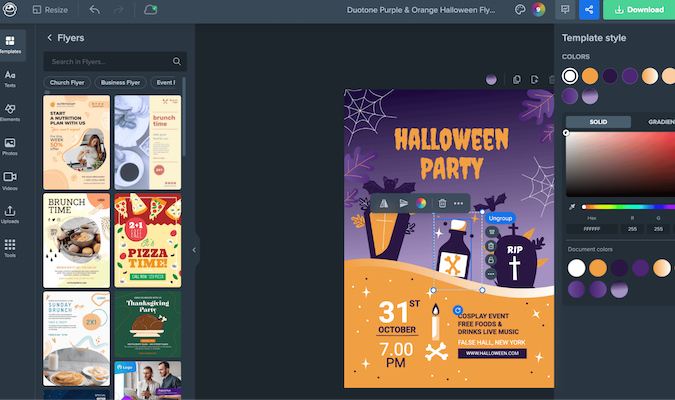Viewport: 675px width, 400px height.
Task: Click the Ungroup button
Action: (x=500, y=218)
